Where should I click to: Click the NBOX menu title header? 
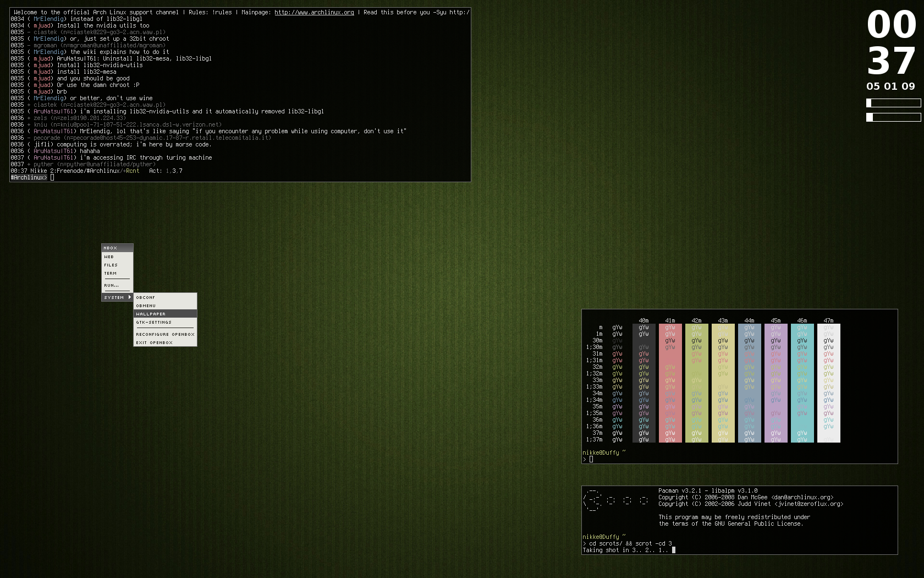tap(117, 248)
